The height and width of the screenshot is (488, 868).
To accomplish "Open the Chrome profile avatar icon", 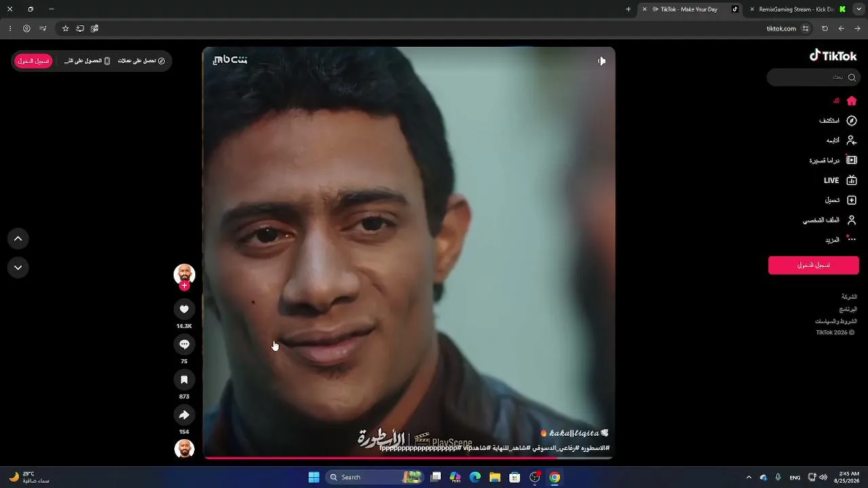I will [x=26, y=28].
